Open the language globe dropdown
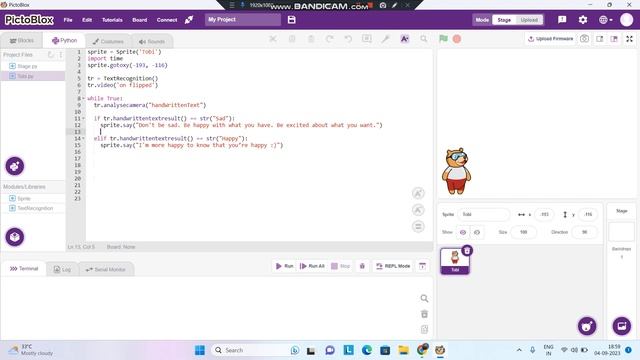 pyautogui.click(x=606, y=20)
